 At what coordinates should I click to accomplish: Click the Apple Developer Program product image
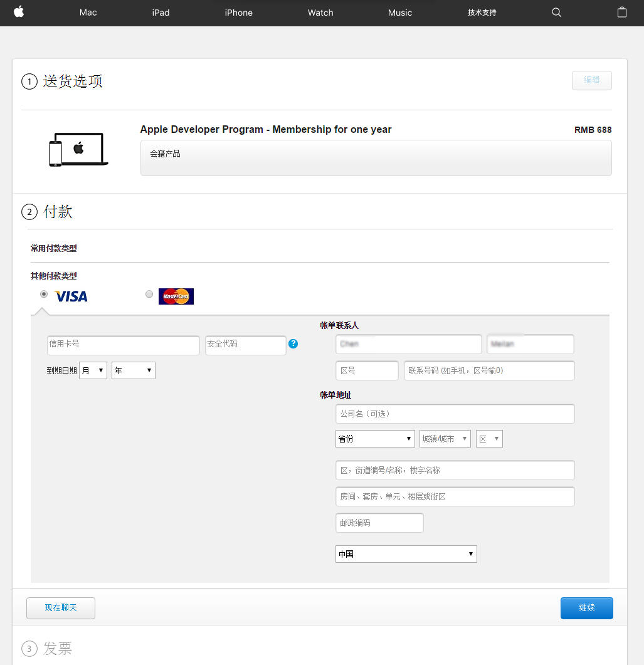(78, 150)
